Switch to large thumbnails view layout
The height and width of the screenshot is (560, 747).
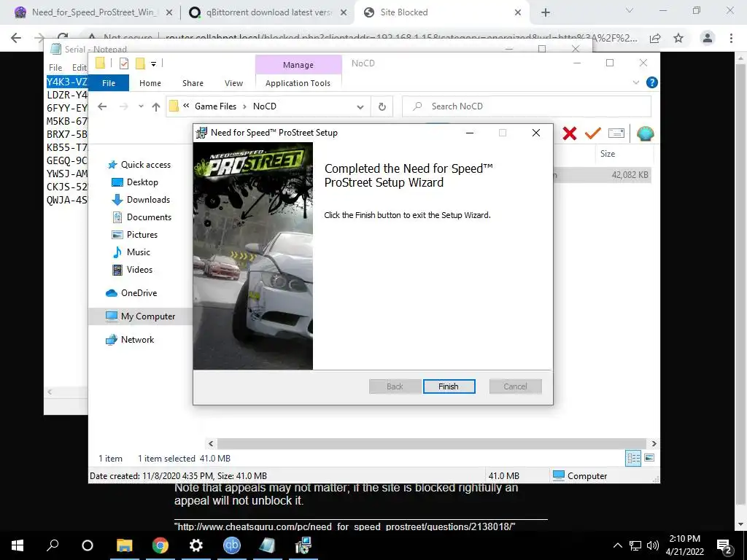click(649, 458)
